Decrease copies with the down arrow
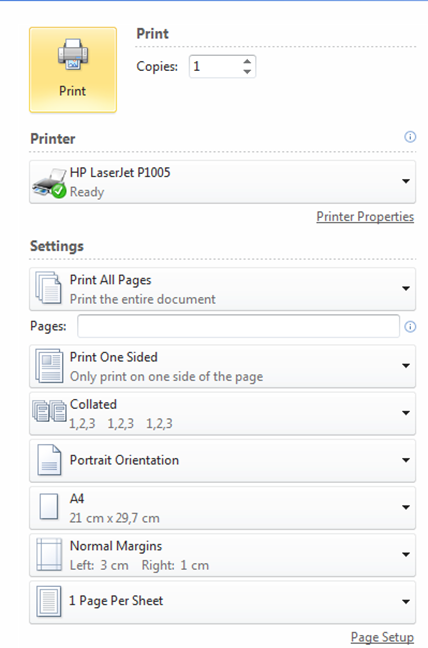This screenshot has height=648, width=428. click(247, 71)
